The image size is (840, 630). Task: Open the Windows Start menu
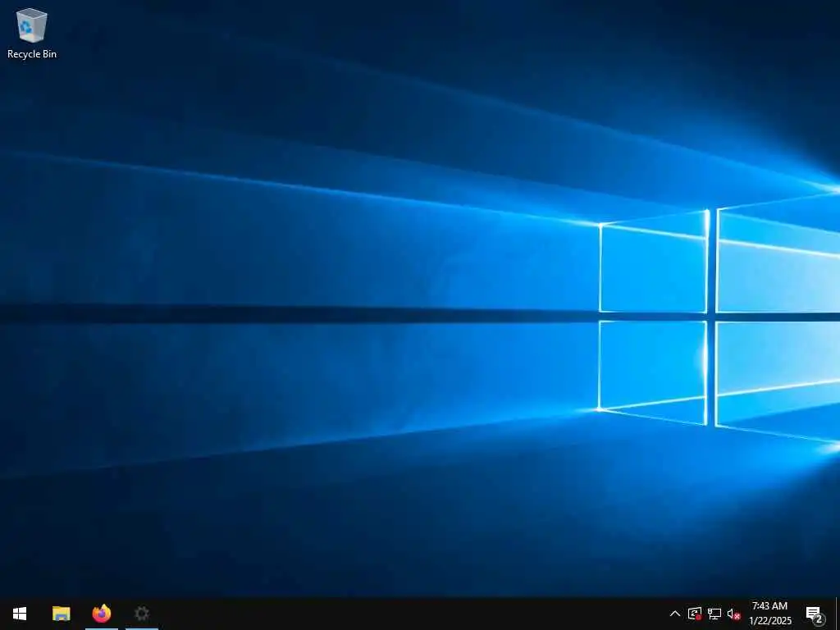20,614
